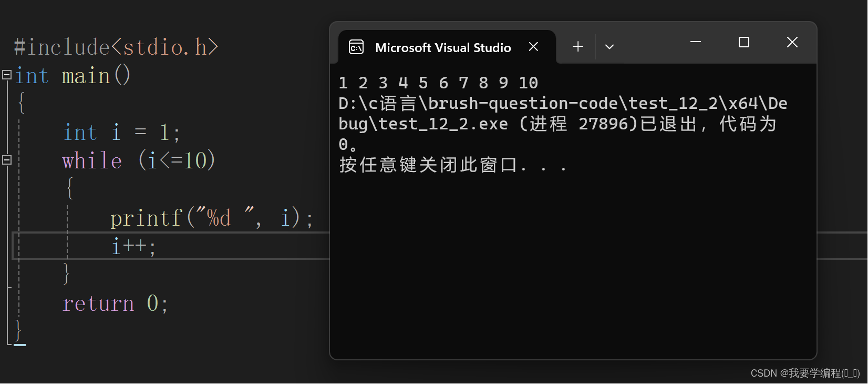Click the #include<stdio.h> line
The width and height of the screenshot is (868, 384).
[x=116, y=47]
